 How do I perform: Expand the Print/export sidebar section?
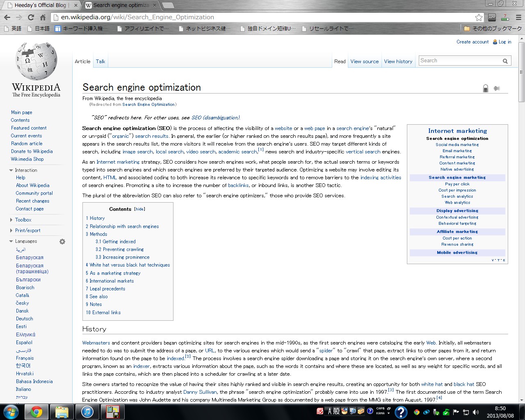pos(11,231)
